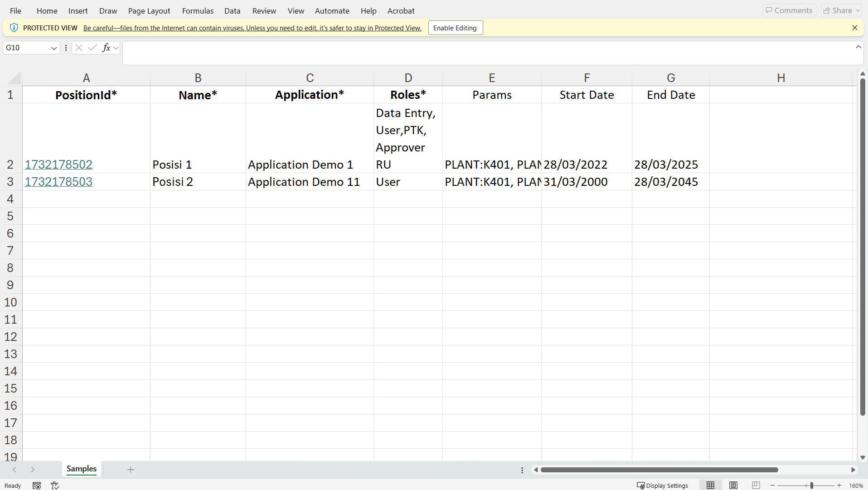Switch to Normal view
868x490 pixels.
point(710,485)
